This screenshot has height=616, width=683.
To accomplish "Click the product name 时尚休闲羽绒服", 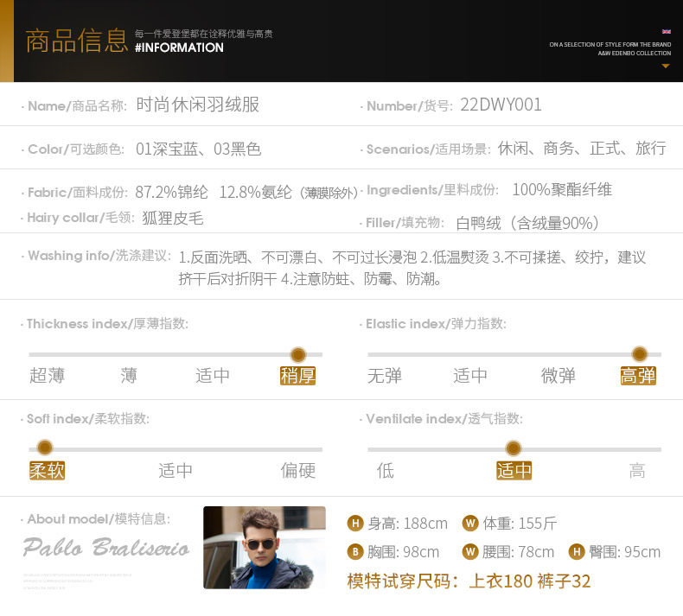I will point(198,105).
